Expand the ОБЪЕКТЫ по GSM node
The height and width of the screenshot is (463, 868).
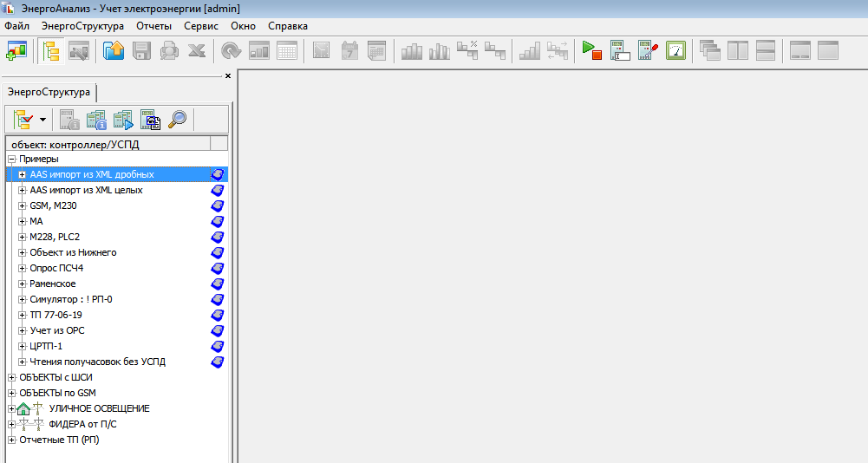[11, 394]
